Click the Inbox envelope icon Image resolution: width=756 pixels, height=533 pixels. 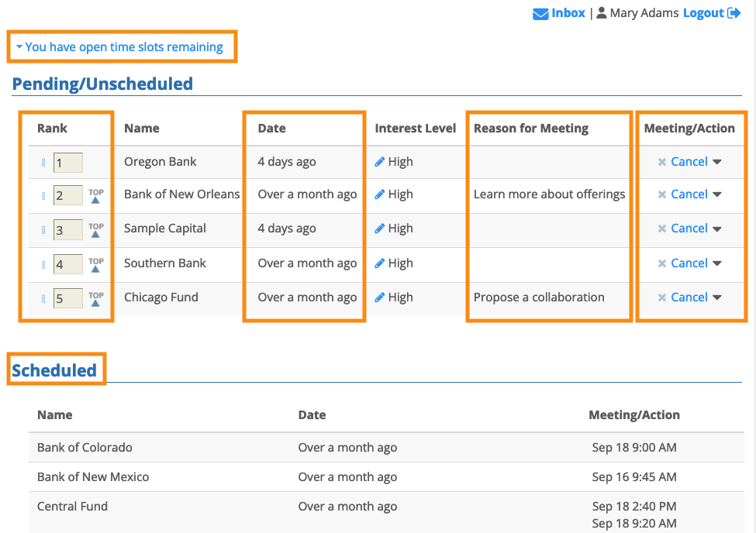click(x=540, y=14)
